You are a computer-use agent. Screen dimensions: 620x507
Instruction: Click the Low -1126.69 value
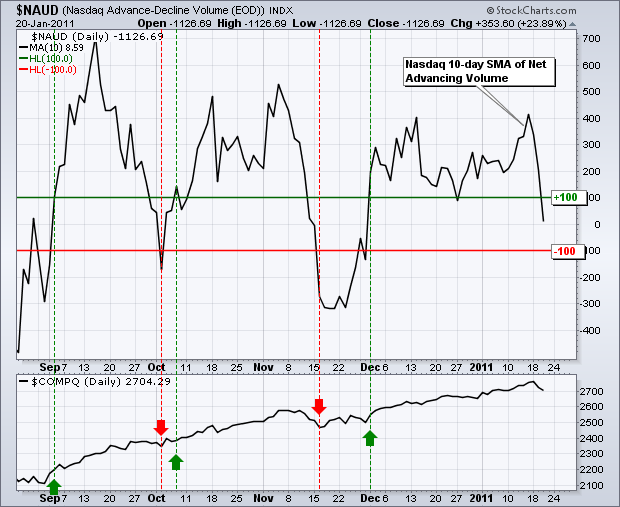[327, 23]
